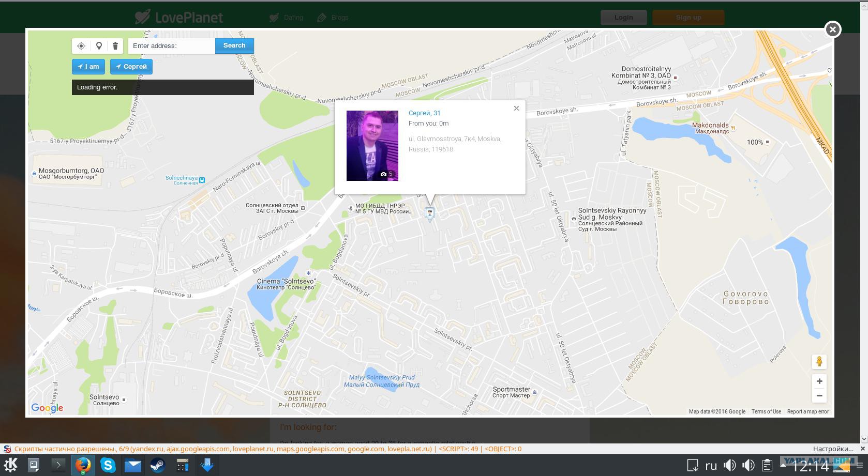Click Report a map error link

click(808, 412)
